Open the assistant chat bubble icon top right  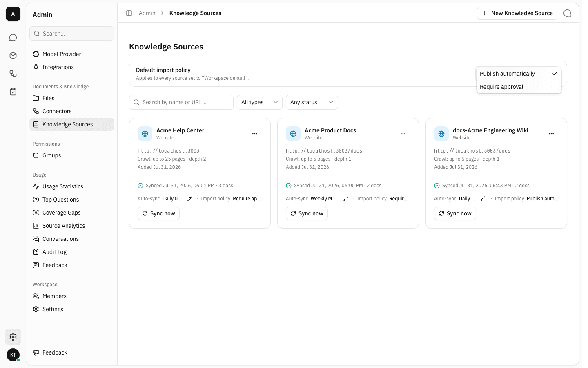(x=567, y=13)
